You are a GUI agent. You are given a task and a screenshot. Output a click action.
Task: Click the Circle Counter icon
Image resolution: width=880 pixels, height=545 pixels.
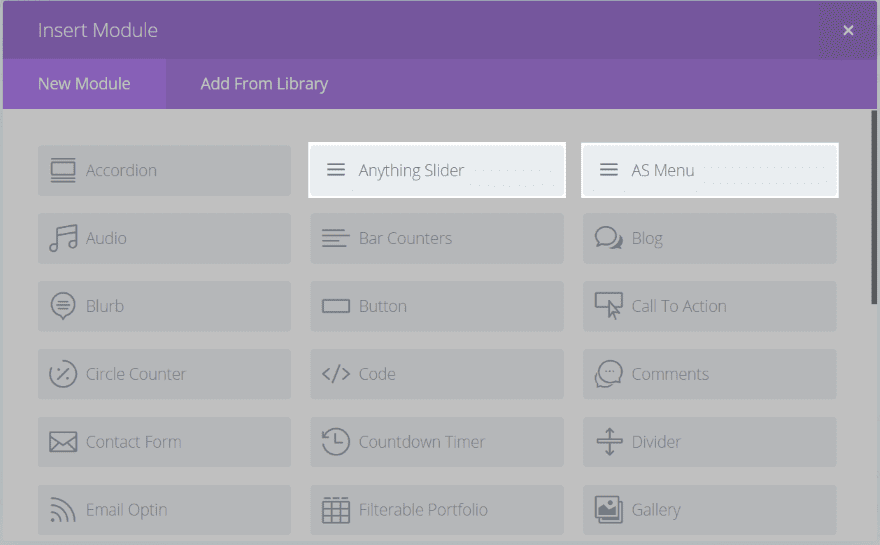[63, 374]
